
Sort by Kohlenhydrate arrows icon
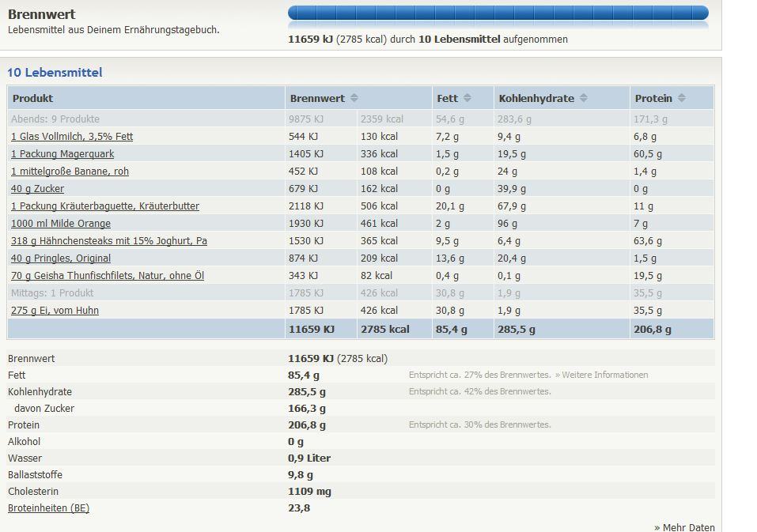[584, 98]
